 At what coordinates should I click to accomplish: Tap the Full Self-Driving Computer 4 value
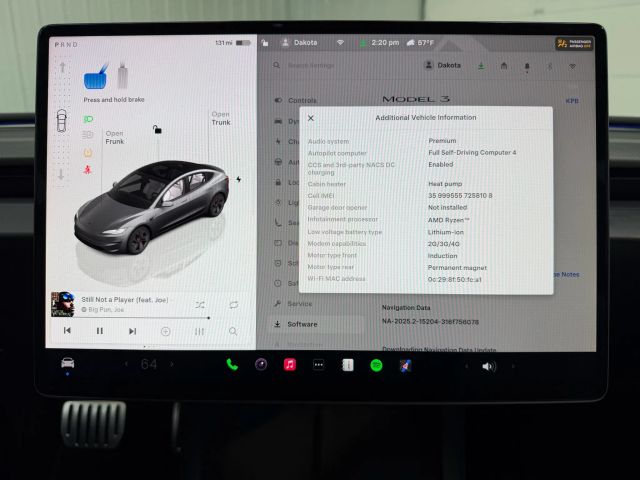(x=472, y=152)
